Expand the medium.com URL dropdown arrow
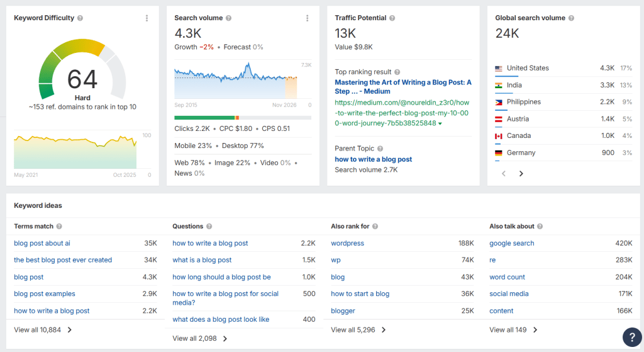This screenshot has width=644, height=352. (440, 124)
